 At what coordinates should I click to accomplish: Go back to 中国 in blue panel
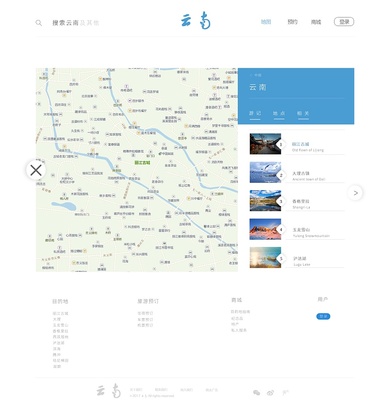256,75
